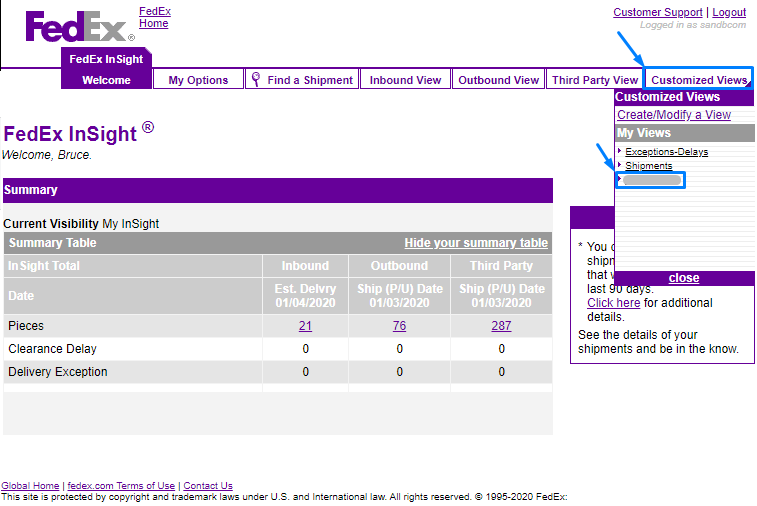Click the arrow bullet next to Exceptions-Delays
Viewport: 757px width, 506px height.
619,151
